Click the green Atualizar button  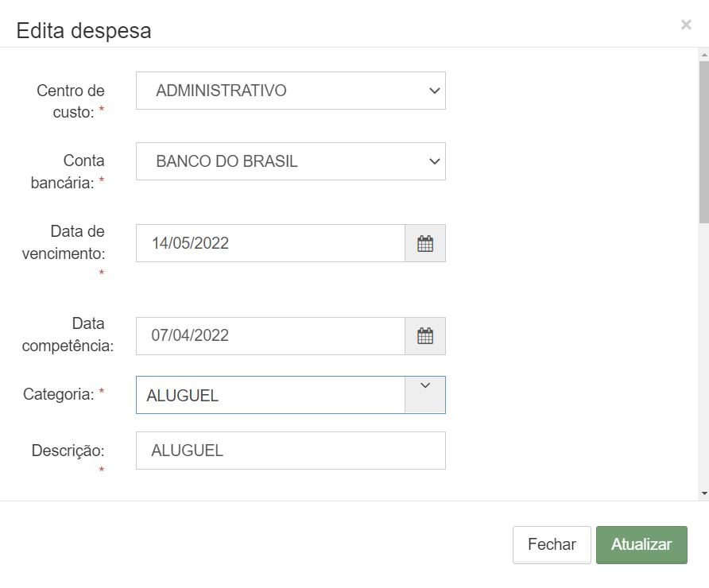pyautogui.click(x=641, y=544)
